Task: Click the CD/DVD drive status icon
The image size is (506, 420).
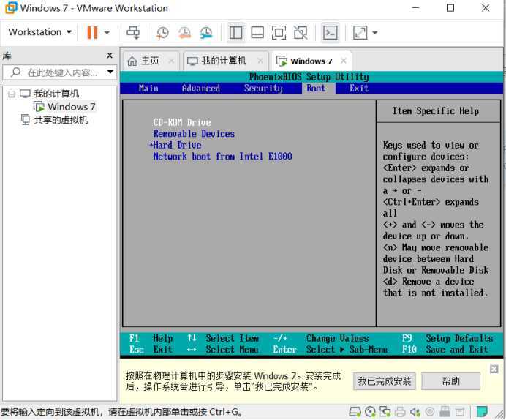Action: tap(370, 412)
